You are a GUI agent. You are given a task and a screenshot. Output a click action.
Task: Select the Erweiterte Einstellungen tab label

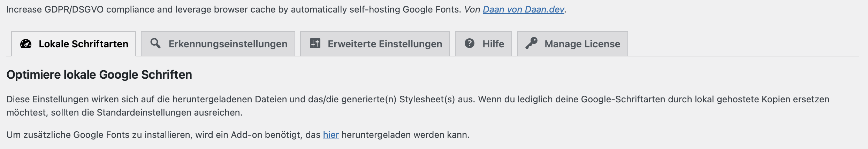click(x=385, y=44)
